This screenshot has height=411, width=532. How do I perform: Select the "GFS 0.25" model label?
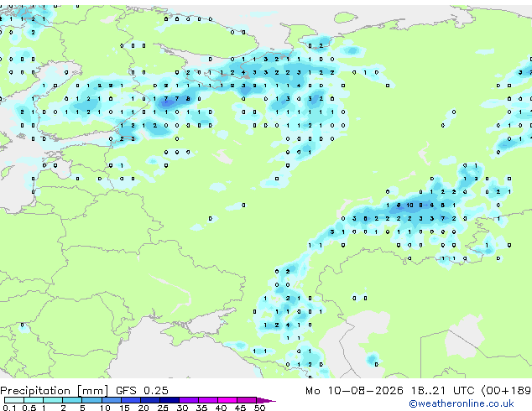tap(142, 390)
